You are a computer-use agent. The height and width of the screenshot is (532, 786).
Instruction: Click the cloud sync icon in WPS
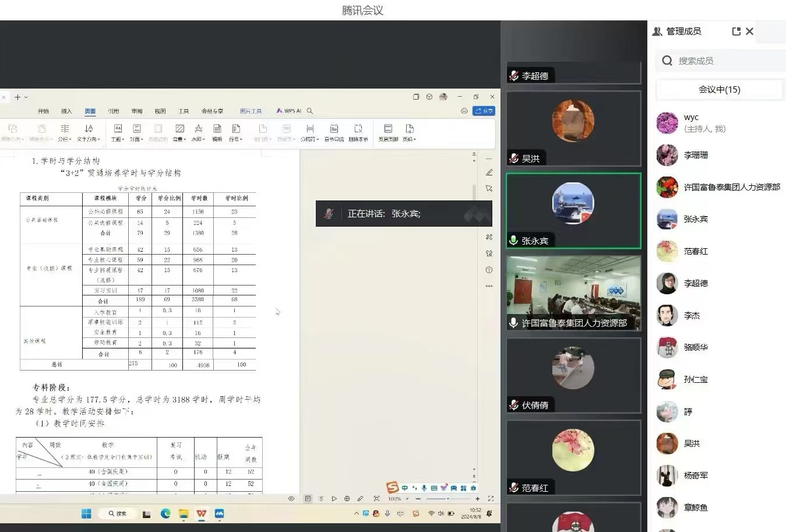coord(464,111)
